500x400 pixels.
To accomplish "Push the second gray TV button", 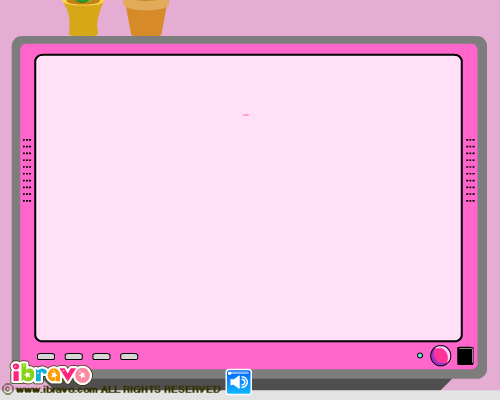I will tap(74, 357).
